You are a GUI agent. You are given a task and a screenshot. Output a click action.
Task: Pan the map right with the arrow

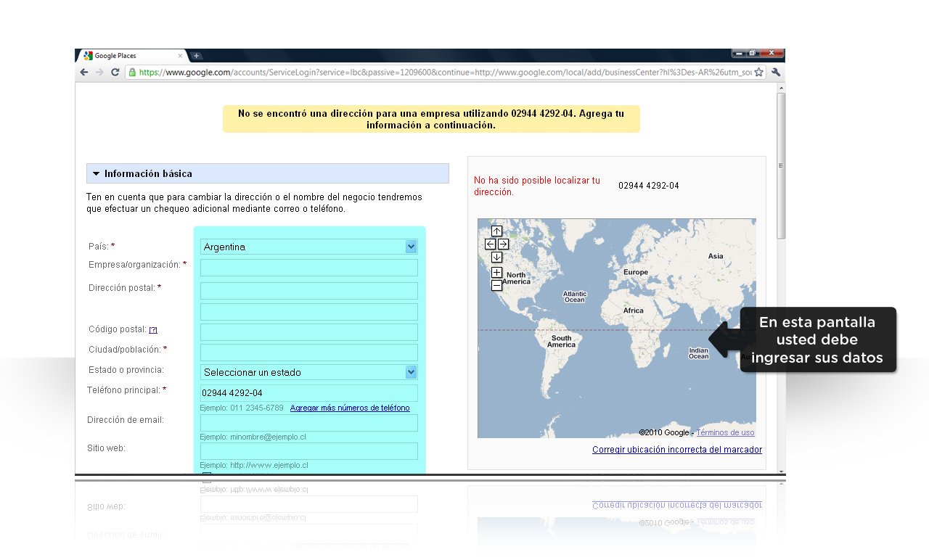coord(503,244)
